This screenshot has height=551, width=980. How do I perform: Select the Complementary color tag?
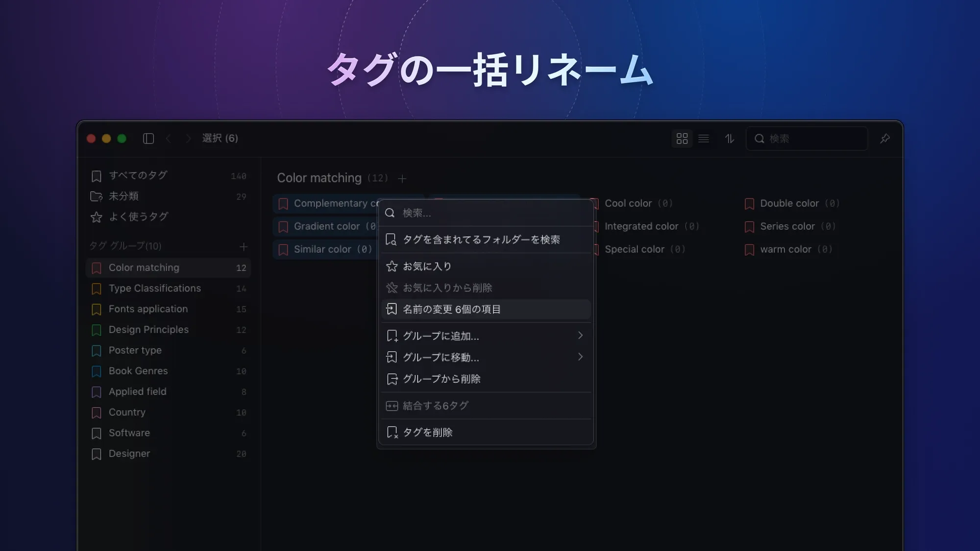point(326,203)
